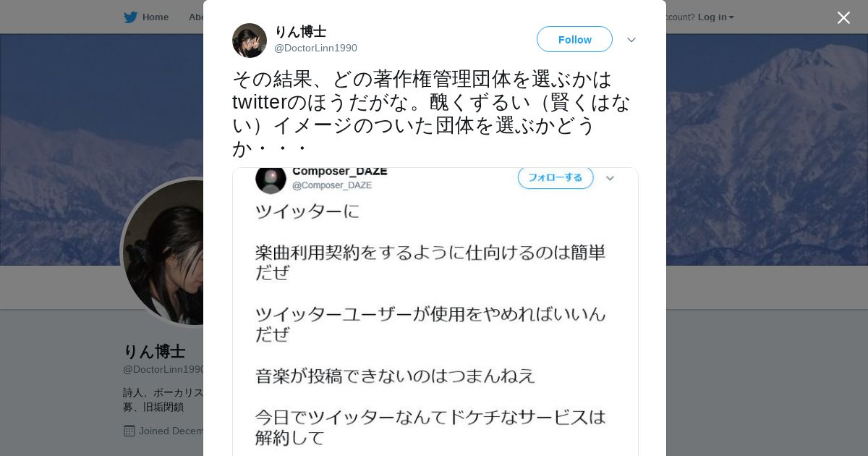The height and width of the screenshot is (456, 868).
Task: Open the Log in dropdown
Action: tap(715, 17)
